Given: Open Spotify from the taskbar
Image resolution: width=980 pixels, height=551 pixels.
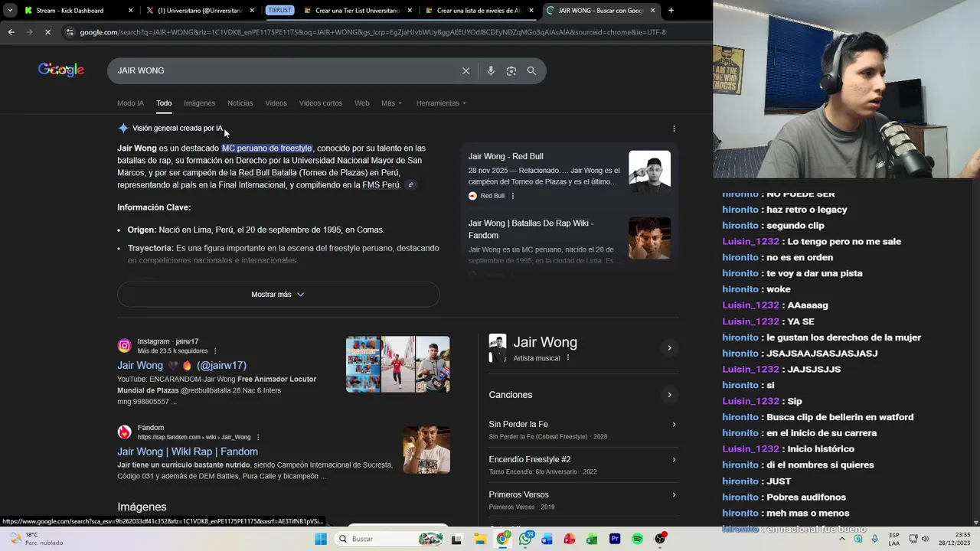Looking at the screenshot, I should (637, 540).
